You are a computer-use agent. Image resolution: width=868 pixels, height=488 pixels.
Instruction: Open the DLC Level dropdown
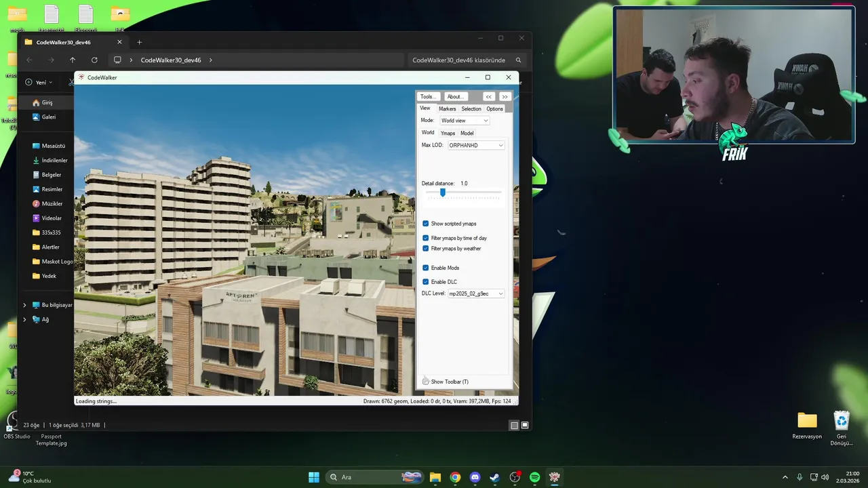[476, 293]
